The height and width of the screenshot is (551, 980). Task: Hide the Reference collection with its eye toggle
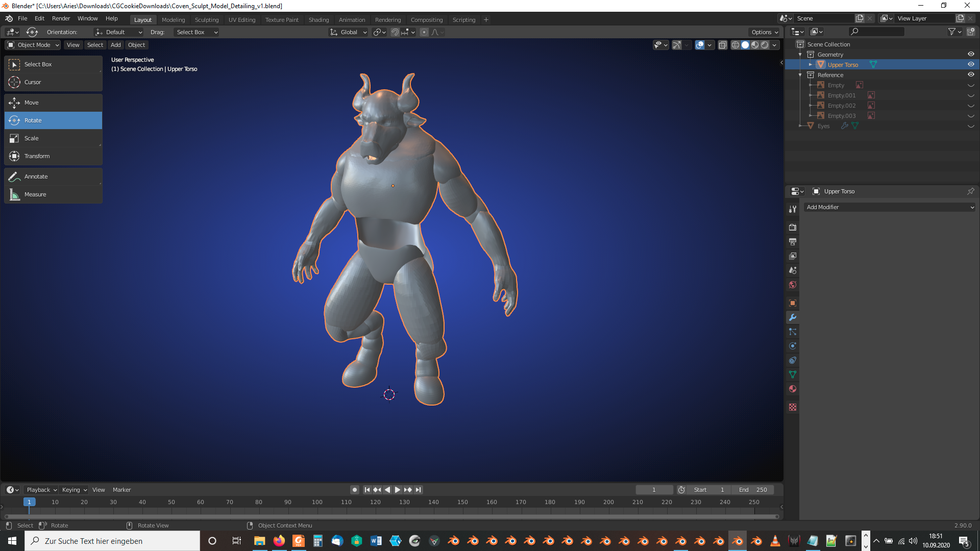click(971, 74)
